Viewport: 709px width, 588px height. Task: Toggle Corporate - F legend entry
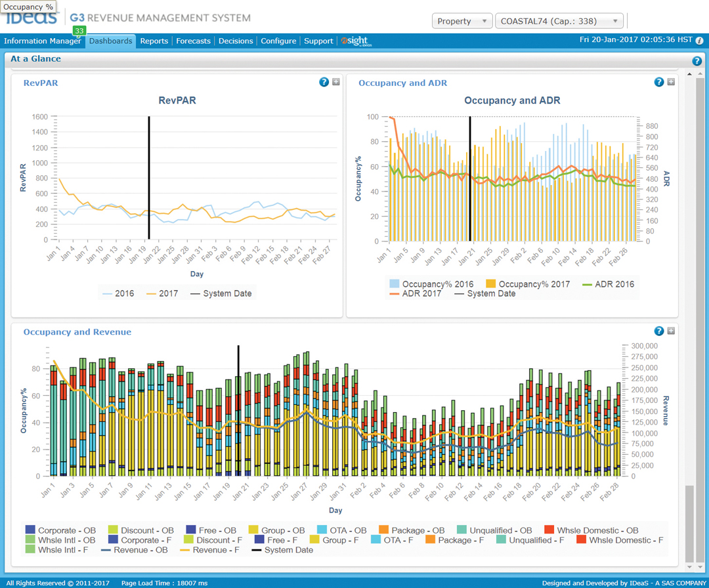pos(140,540)
